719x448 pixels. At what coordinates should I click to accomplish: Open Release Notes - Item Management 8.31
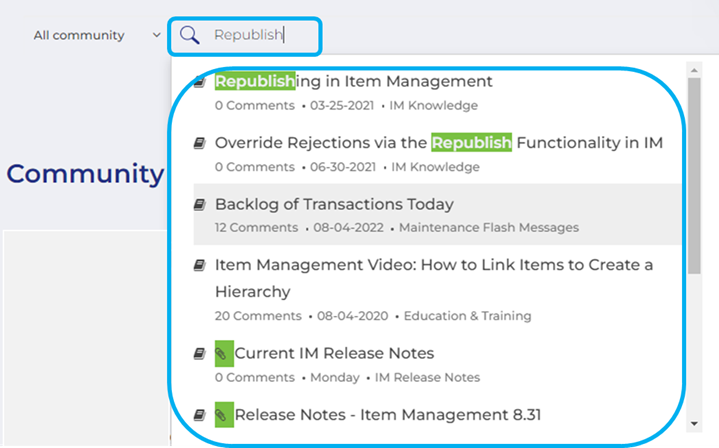click(x=388, y=414)
